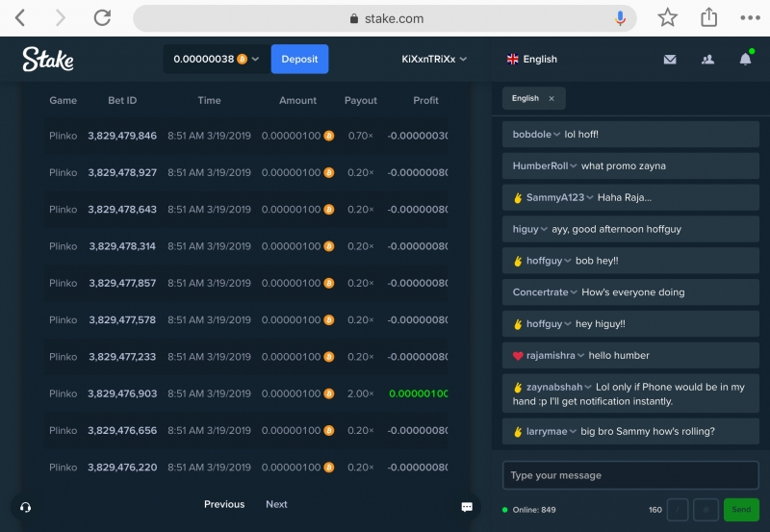Click the 2.00× payout value

[360, 393]
